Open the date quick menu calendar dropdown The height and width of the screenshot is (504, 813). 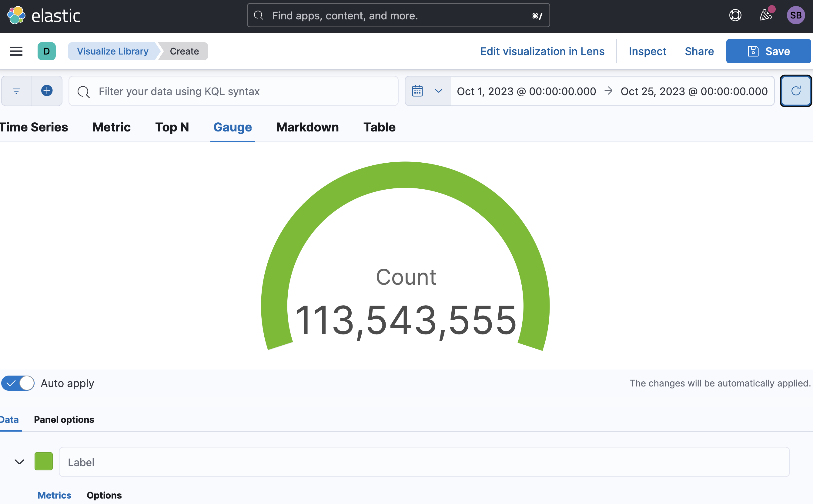(x=427, y=91)
